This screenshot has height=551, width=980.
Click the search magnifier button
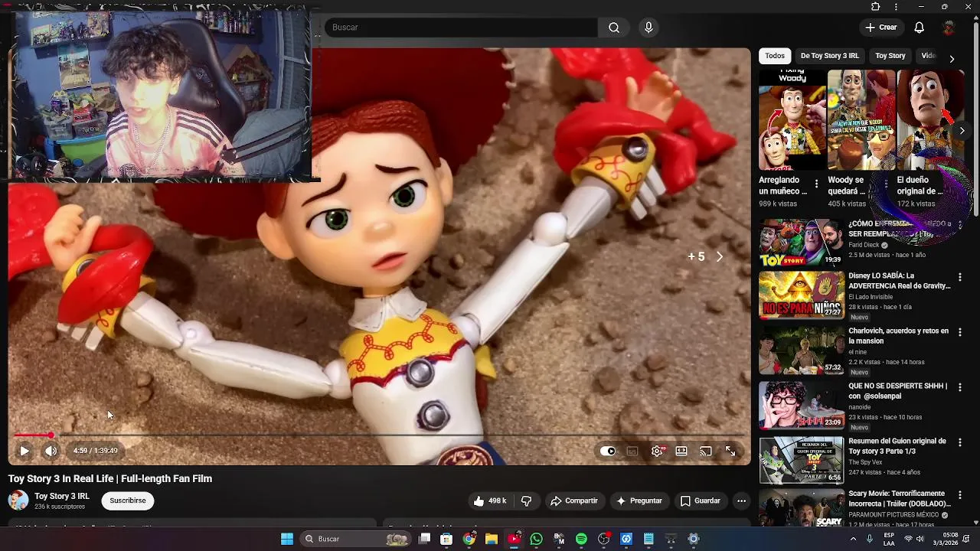[x=614, y=28]
